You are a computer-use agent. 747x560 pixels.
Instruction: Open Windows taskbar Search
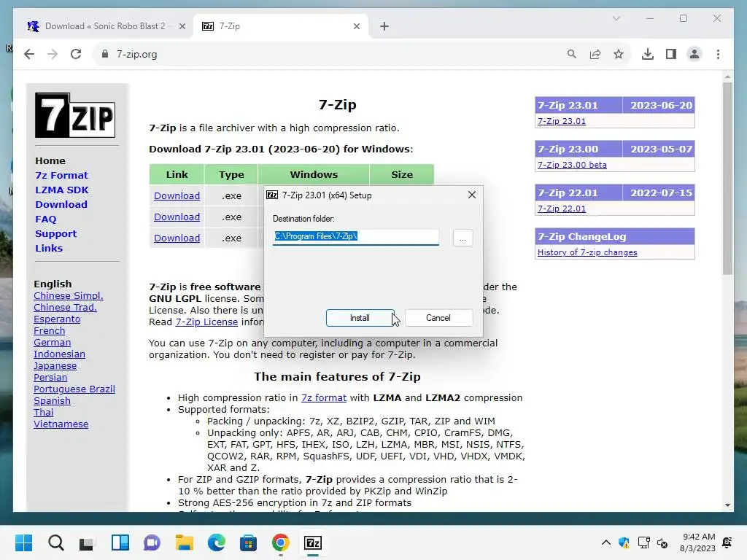(x=55, y=542)
